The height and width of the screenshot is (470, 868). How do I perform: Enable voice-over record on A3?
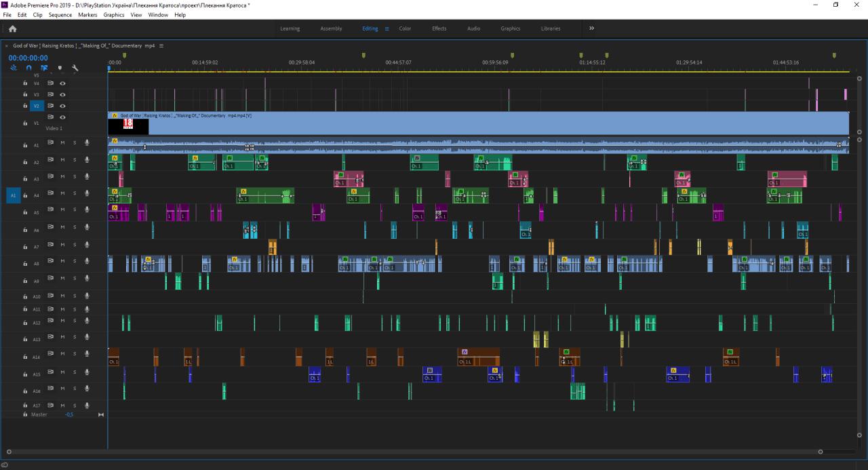pos(87,177)
